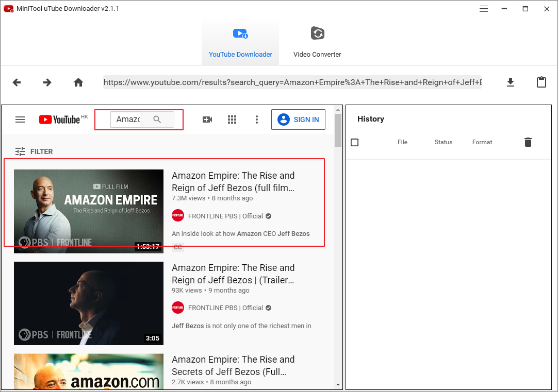This screenshot has width=558, height=392.
Task: Switch to YouTube Downloader tab
Action: [240, 42]
